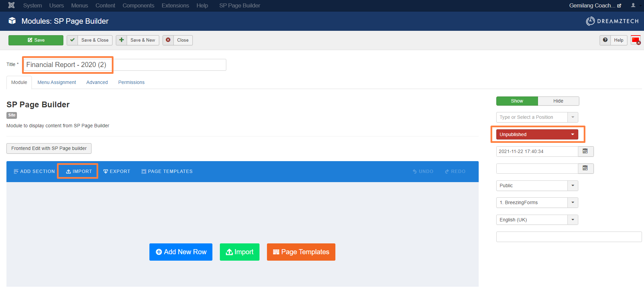This screenshot has width=644, height=305.
Task: Click the empty note text field
Action: [x=569, y=237]
